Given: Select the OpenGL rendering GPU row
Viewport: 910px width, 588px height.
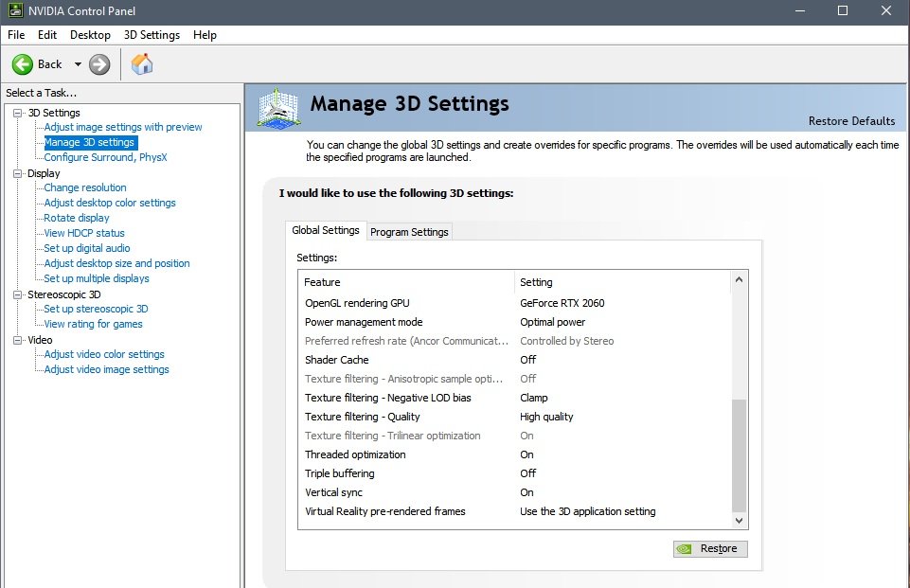Looking at the screenshot, I should click(x=515, y=303).
